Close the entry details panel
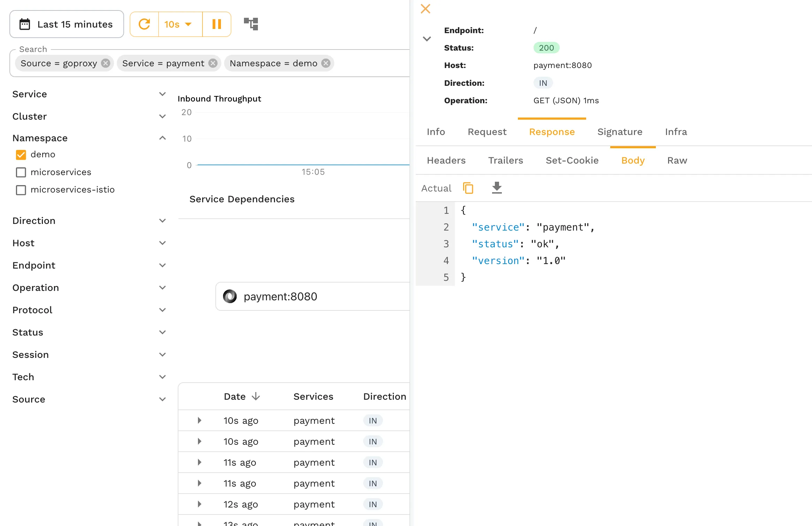This screenshot has height=526, width=812. click(425, 9)
